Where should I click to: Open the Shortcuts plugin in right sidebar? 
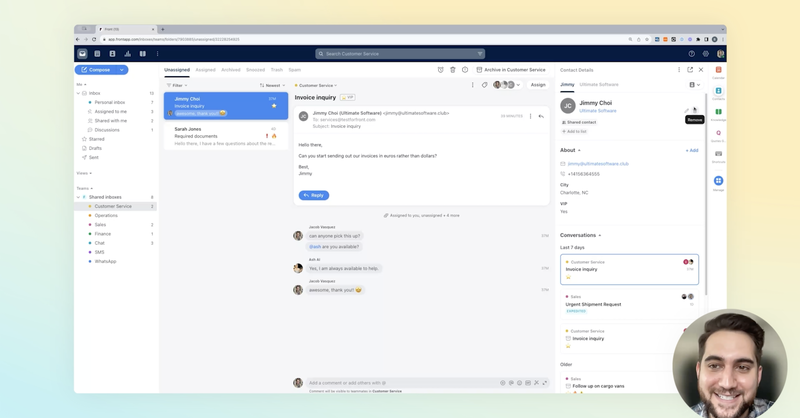click(x=718, y=154)
